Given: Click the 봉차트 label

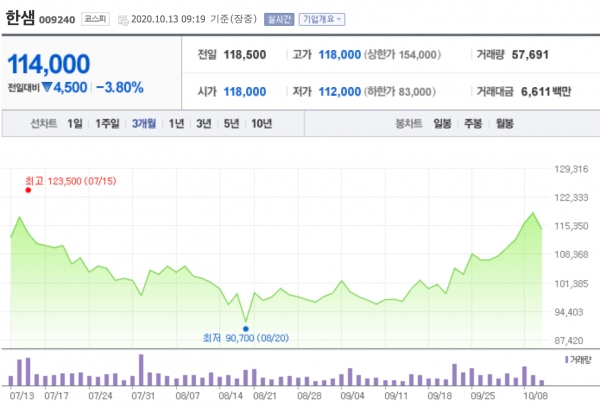Looking at the screenshot, I should (409, 124).
